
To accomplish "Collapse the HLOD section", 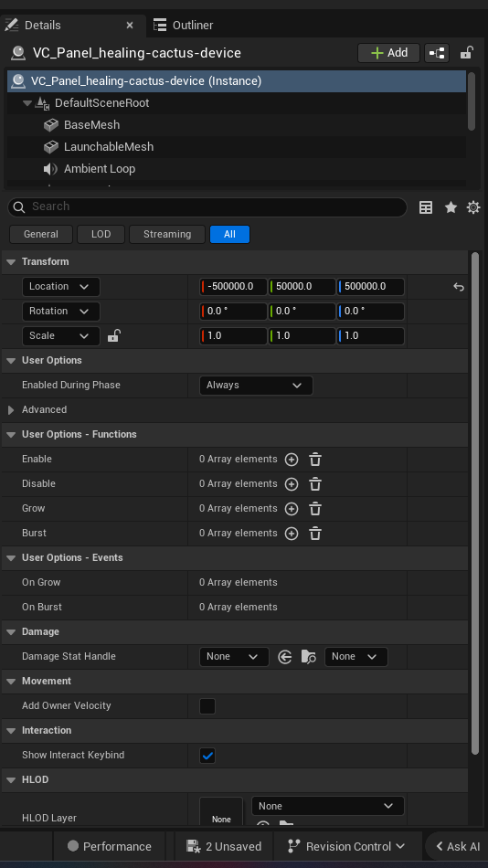I will pos(11,780).
